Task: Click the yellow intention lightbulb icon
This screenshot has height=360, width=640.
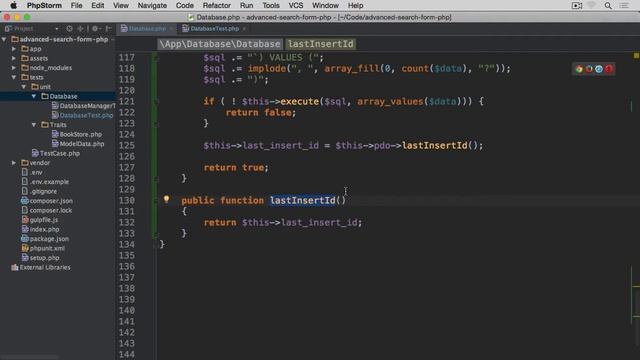Action: click(167, 199)
